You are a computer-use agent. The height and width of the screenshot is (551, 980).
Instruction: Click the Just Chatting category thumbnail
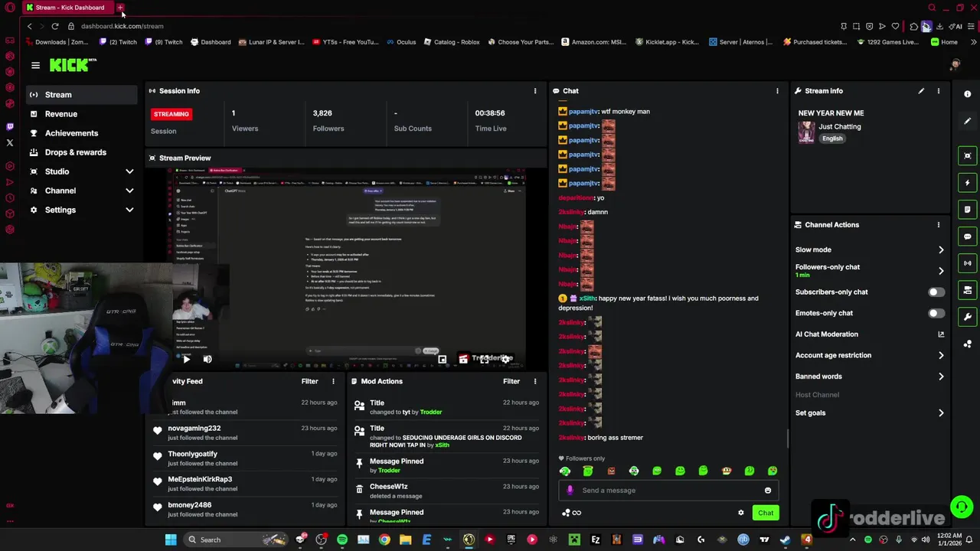pyautogui.click(x=806, y=132)
